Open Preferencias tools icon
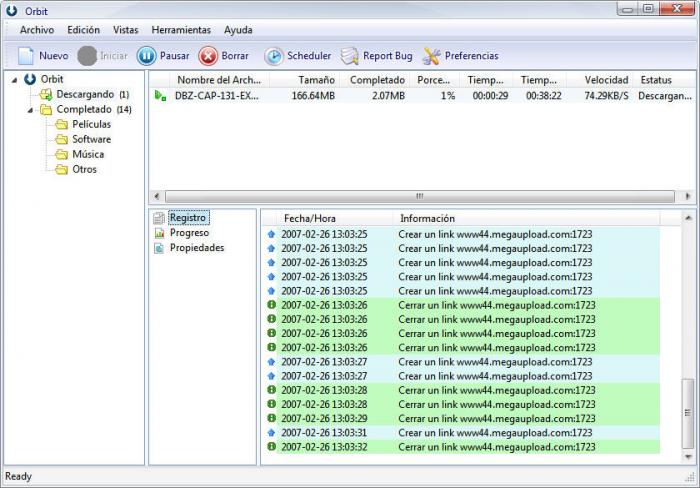 click(432, 56)
